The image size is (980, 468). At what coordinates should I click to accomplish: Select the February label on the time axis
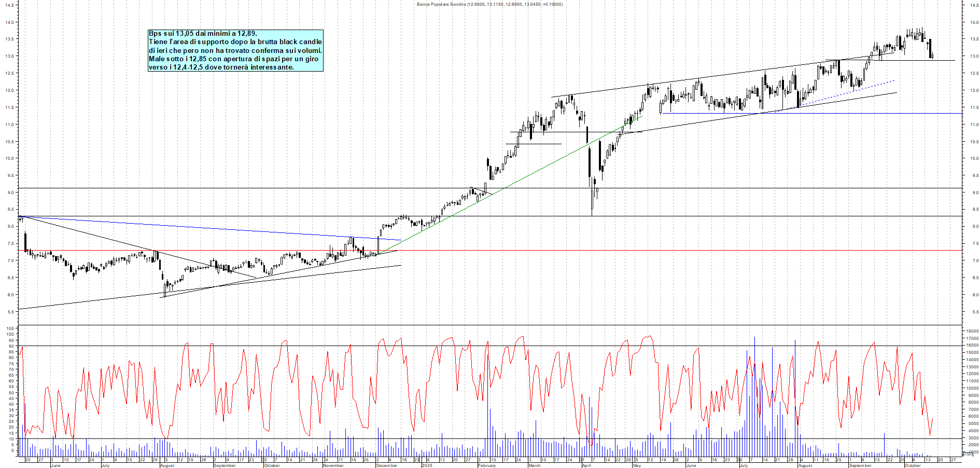click(x=486, y=465)
